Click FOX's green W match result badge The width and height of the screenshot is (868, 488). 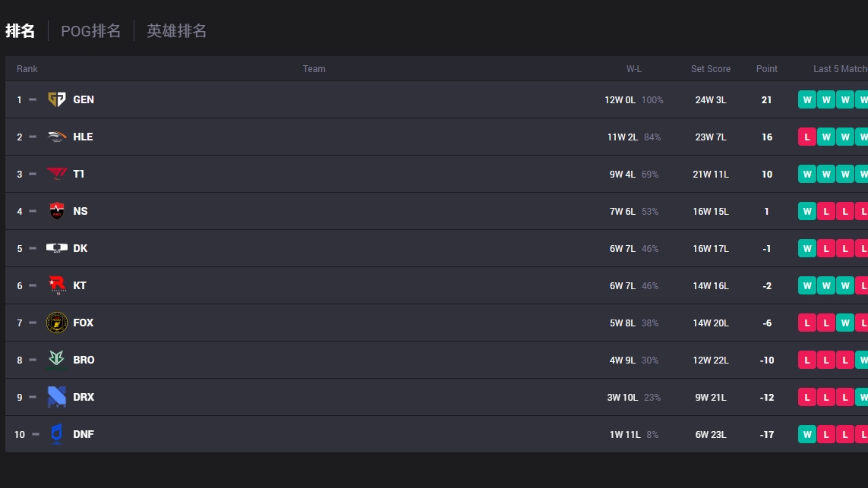pos(844,323)
